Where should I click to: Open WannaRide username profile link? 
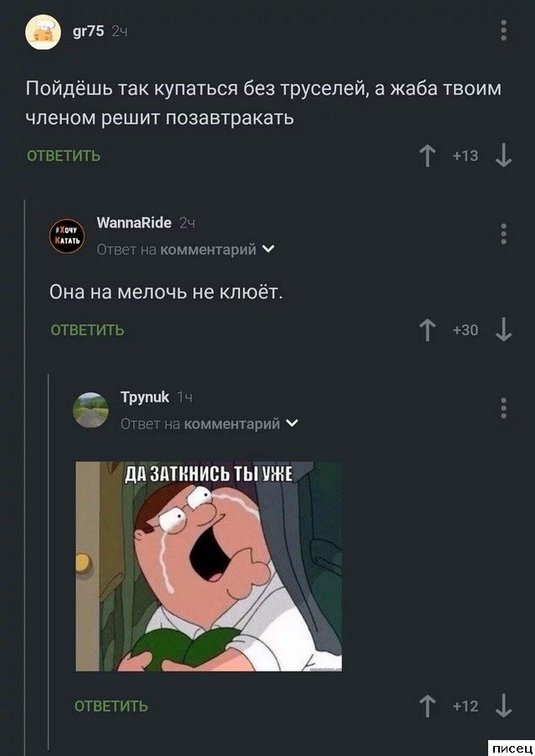pos(134,222)
